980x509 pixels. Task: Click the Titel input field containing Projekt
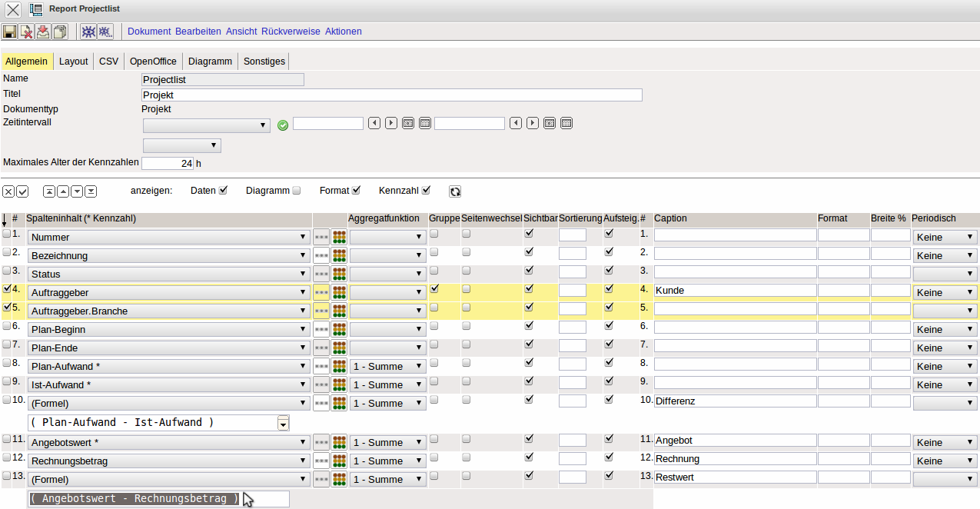tap(391, 95)
